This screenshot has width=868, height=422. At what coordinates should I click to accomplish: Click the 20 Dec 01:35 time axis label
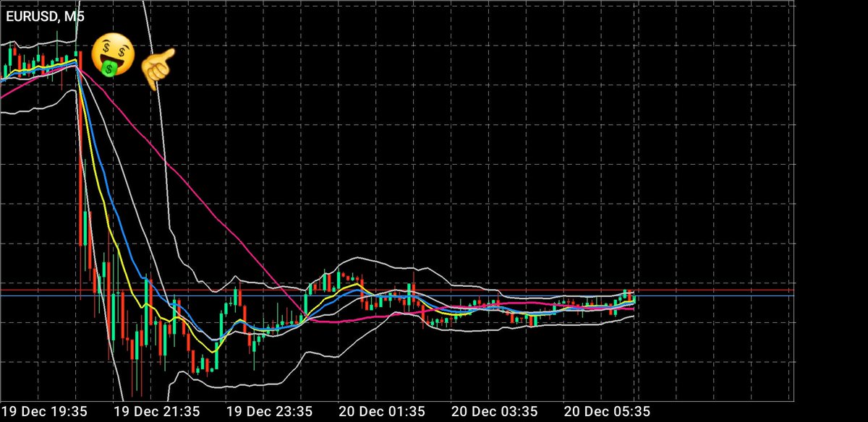point(382,411)
